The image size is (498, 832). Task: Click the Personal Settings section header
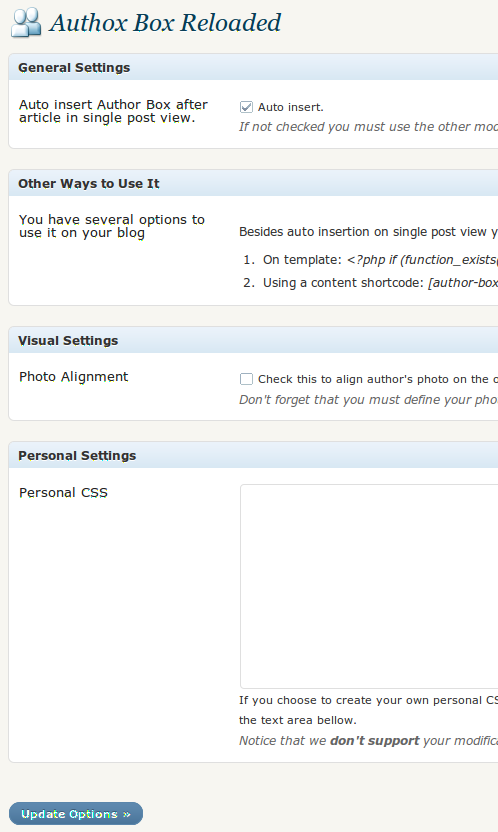(x=254, y=455)
